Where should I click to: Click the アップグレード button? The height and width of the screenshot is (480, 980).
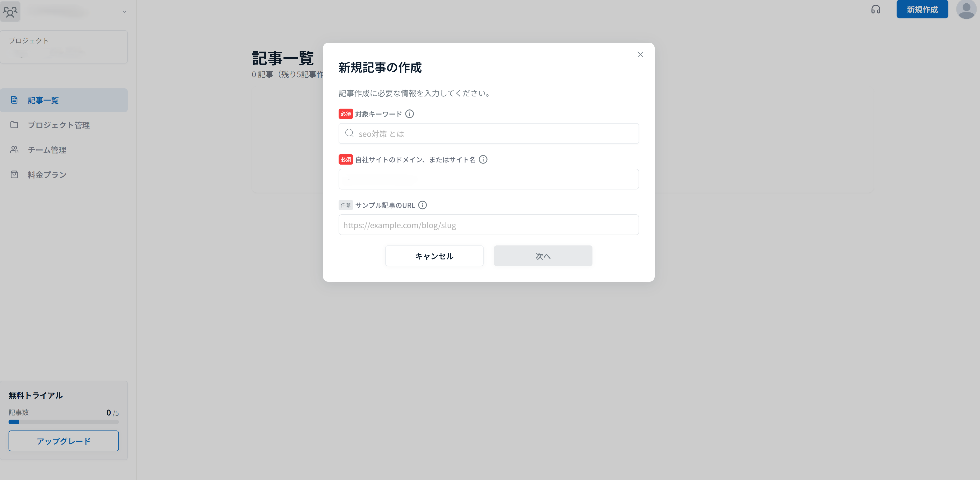pyautogui.click(x=63, y=441)
